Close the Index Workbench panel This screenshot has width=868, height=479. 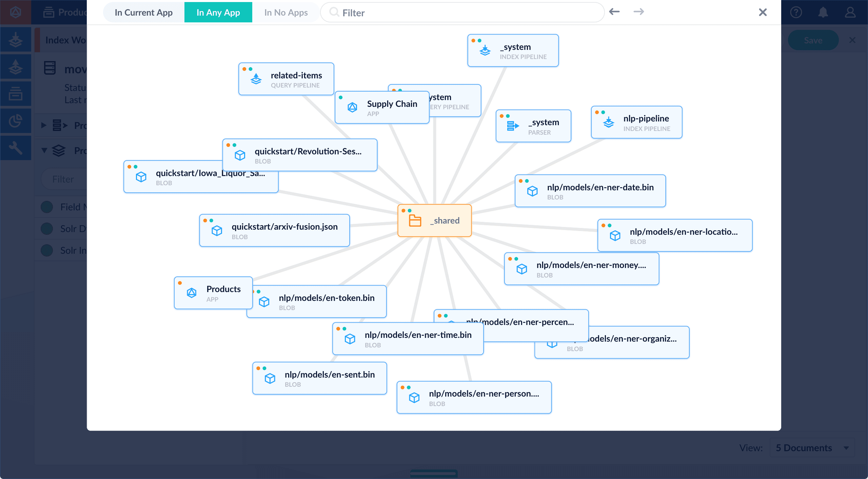[852, 40]
